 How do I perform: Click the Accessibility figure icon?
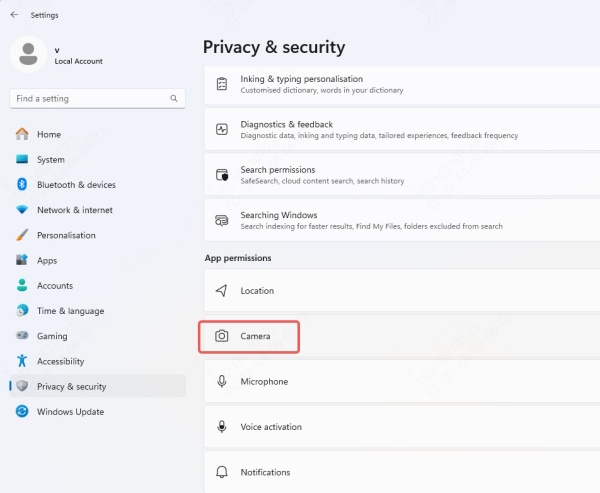point(22,361)
